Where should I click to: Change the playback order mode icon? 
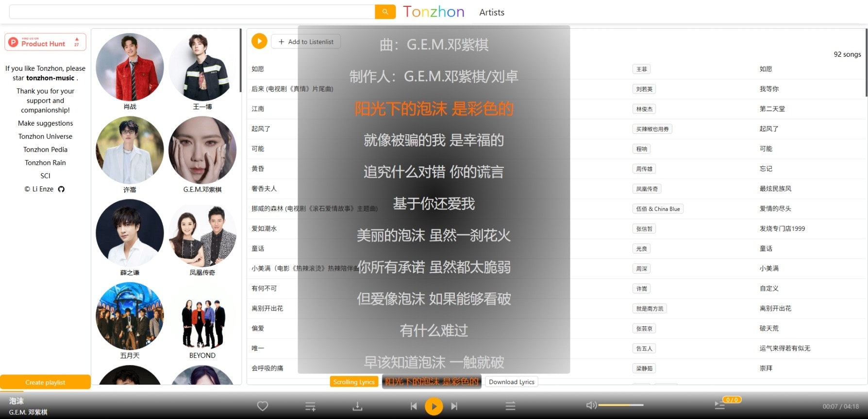click(x=510, y=406)
